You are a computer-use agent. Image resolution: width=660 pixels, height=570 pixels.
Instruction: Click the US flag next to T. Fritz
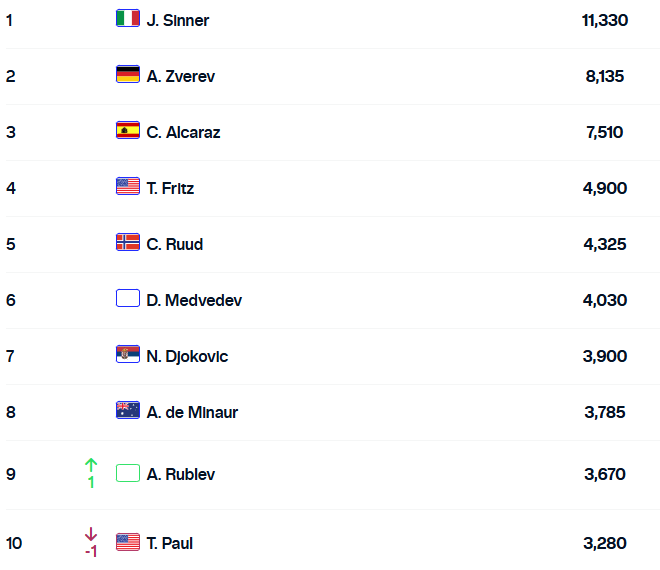[127, 187]
